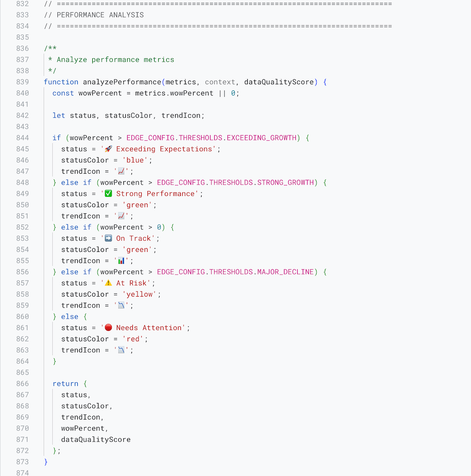Click line number 866 in the gutter

[23, 384]
